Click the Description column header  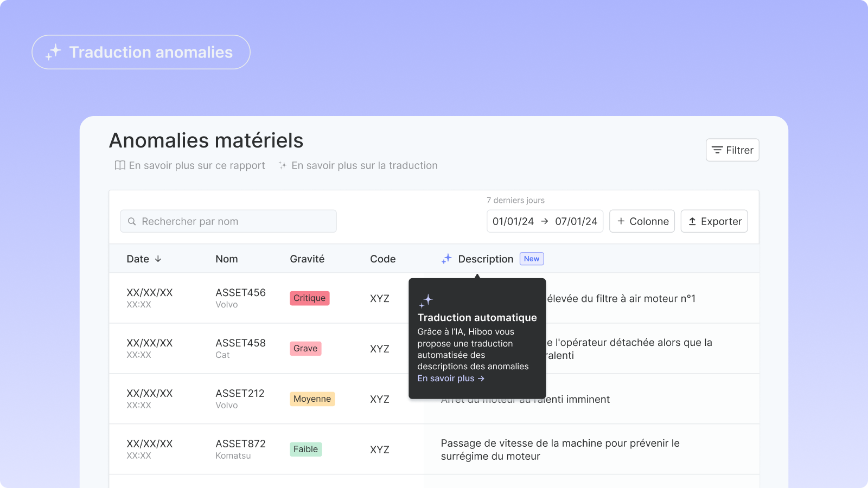pos(486,259)
